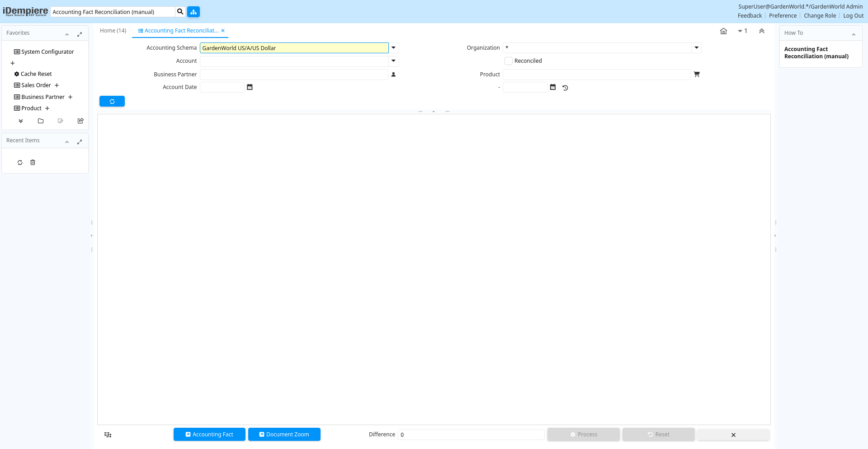868x449 pixels.
Task: Click the Document Zoom button
Action: [x=284, y=435]
